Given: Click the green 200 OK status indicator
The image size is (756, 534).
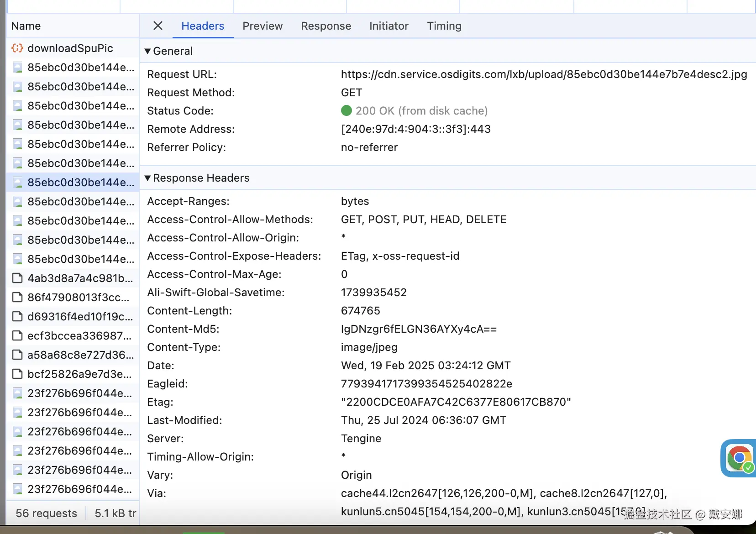Looking at the screenshot, I should (x=346, y=110).
